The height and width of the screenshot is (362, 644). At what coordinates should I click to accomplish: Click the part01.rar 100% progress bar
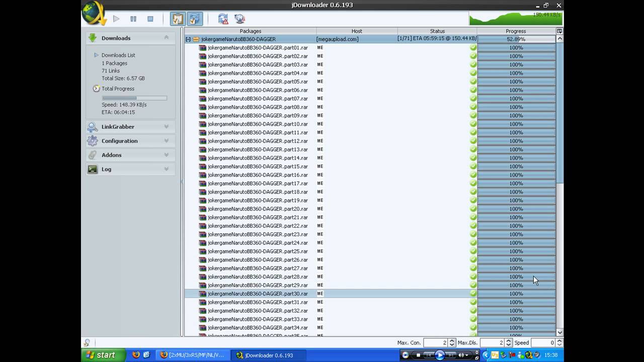516,48
